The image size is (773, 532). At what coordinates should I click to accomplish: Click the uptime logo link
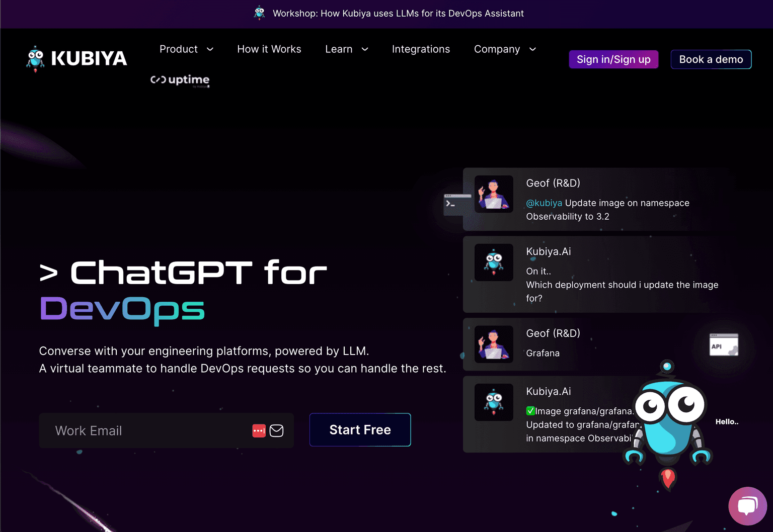180,80
